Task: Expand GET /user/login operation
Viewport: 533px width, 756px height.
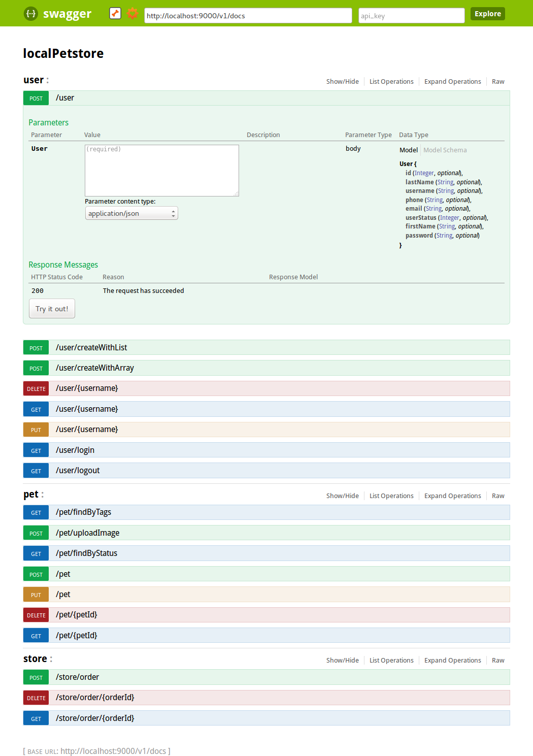Action: tap(266, 450)
